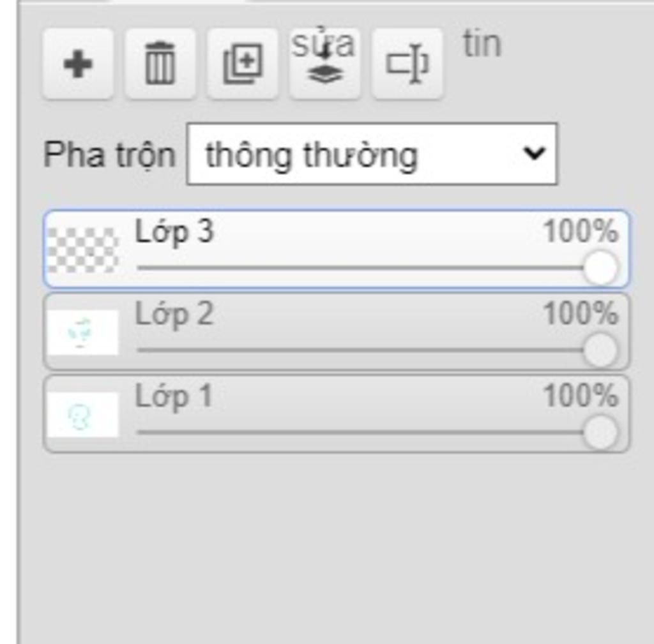This screenshot has height=644, width=654.
Task: Click the Lớp 3 layer name
Action: [174, 232]
